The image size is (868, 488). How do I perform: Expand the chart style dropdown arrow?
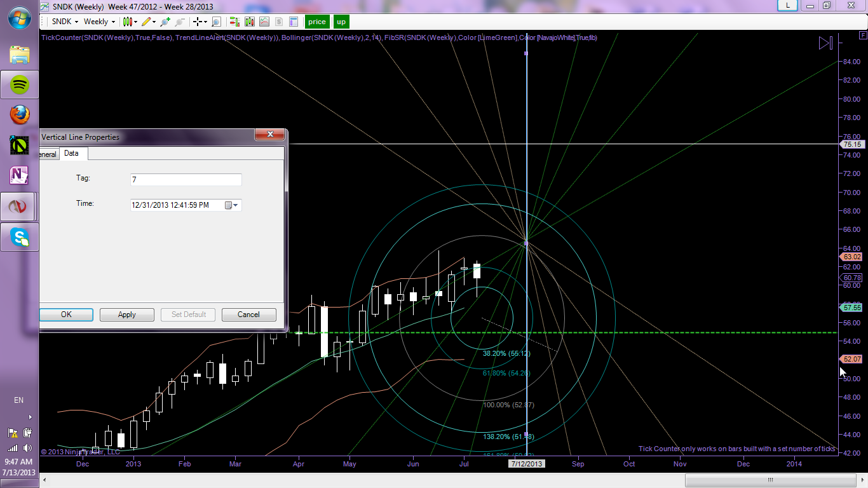point(136,22)
